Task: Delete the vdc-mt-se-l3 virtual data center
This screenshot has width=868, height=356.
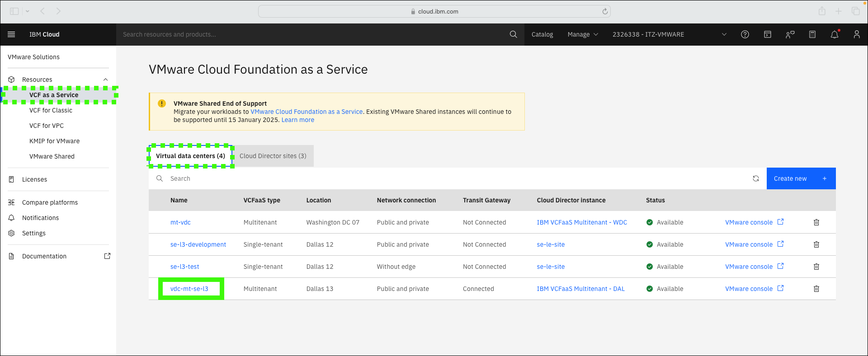Action: (x=816, y=289)
